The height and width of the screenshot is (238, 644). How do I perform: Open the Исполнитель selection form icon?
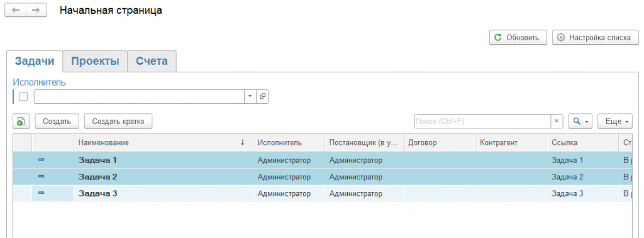(262, 96)
